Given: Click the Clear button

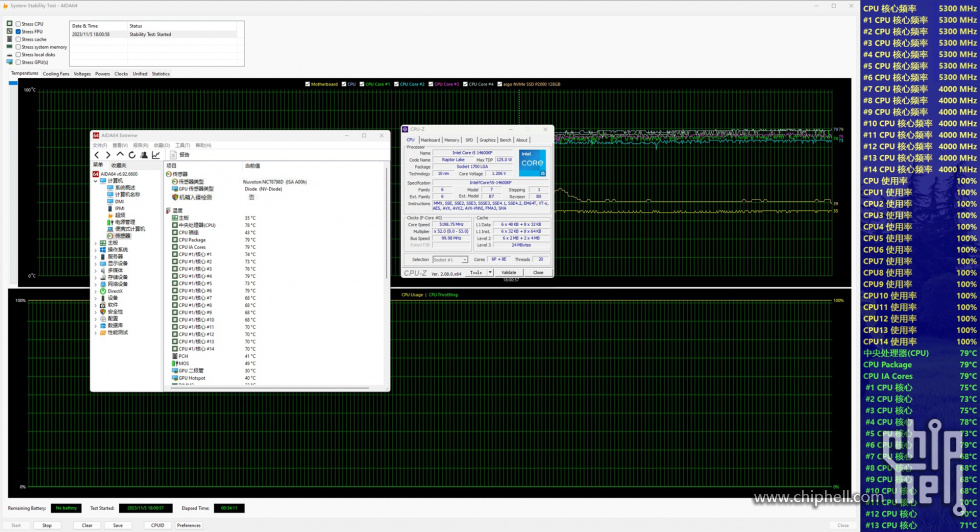Looking at the screenshot, I should click(87, 525).
